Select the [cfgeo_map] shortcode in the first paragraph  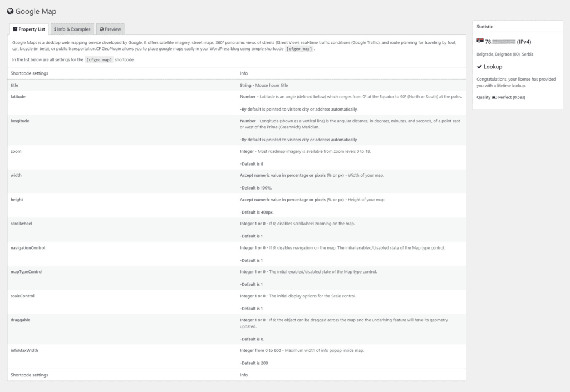299,48
